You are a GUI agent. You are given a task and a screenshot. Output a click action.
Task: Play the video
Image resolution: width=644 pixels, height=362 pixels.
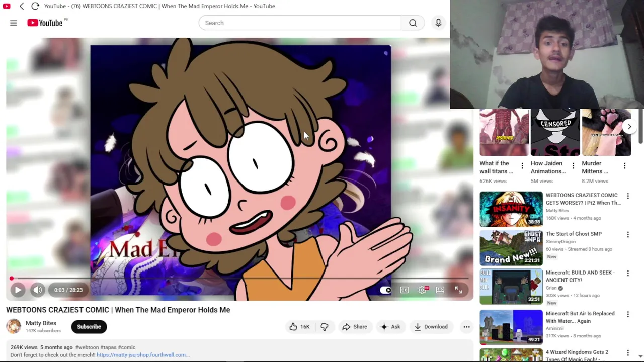[18, 290]
